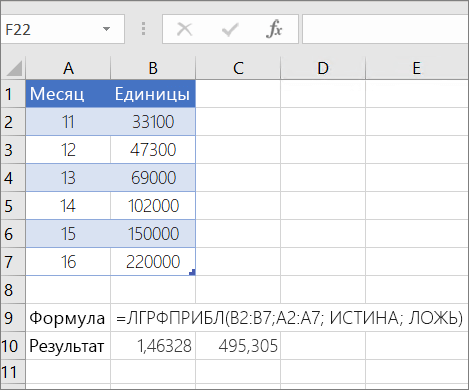Select cell containing month 16
The width and height of the screenshot is (469, 390).
point(68,261)
